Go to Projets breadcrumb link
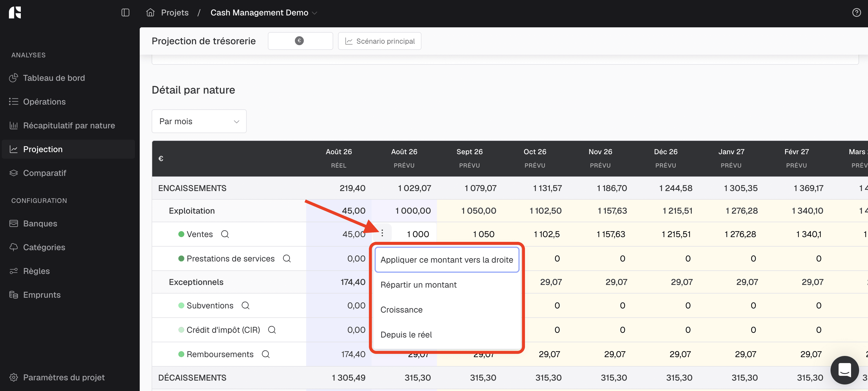Viewport: 868px width, 391px height. (174, 12)
